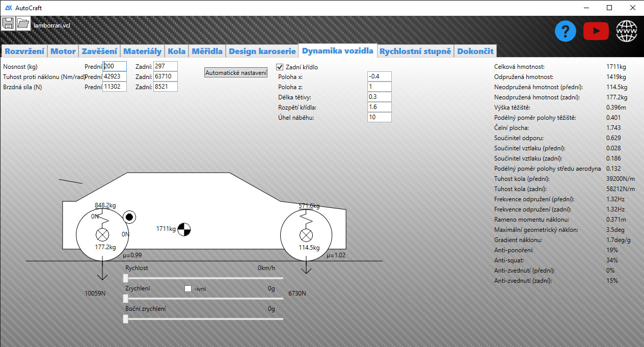Switch to the Motor tab
Viewport: 644px width, 347px height.
click(x=63, y=51)
